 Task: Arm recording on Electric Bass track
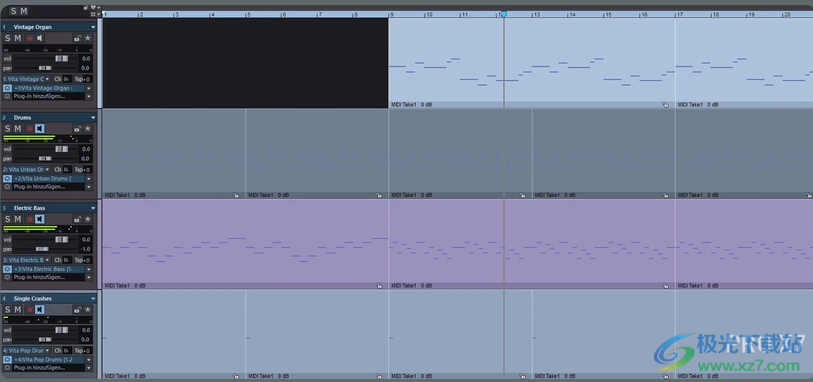(x=30, y=219)
